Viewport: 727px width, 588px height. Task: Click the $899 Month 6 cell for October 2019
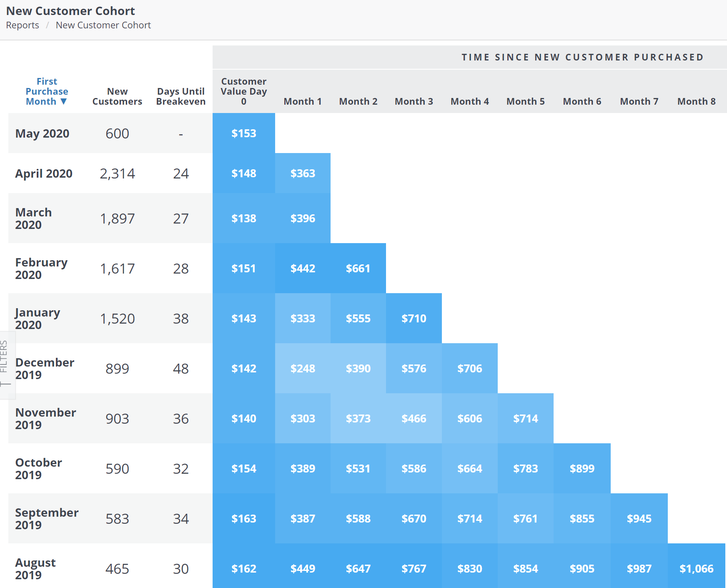pos(583,468)
